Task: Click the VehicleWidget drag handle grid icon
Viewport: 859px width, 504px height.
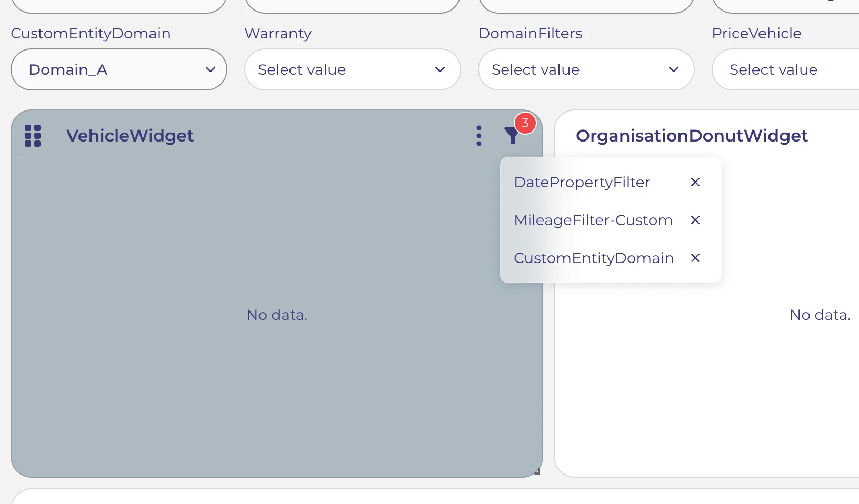Action: (x=33, y=136)
